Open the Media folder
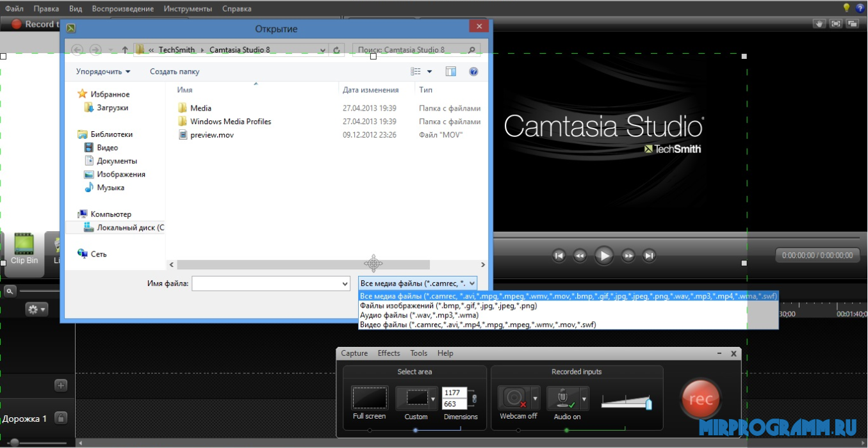 tap(201, 108)
